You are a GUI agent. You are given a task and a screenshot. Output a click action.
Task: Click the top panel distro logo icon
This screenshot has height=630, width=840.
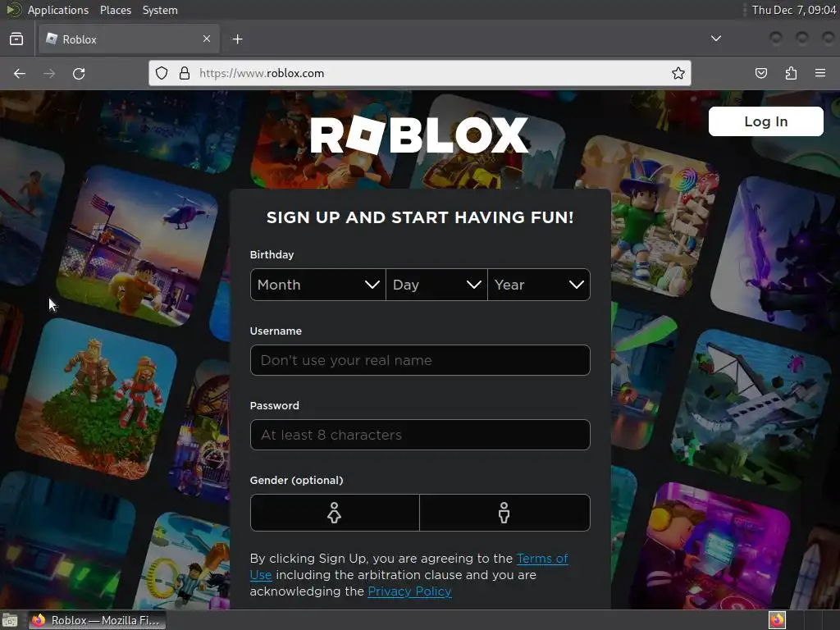13,10
